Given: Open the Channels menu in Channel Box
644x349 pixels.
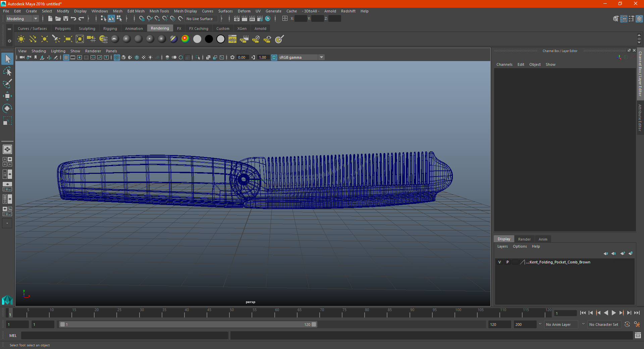Looking at the screenshot, I should [504, 64].
